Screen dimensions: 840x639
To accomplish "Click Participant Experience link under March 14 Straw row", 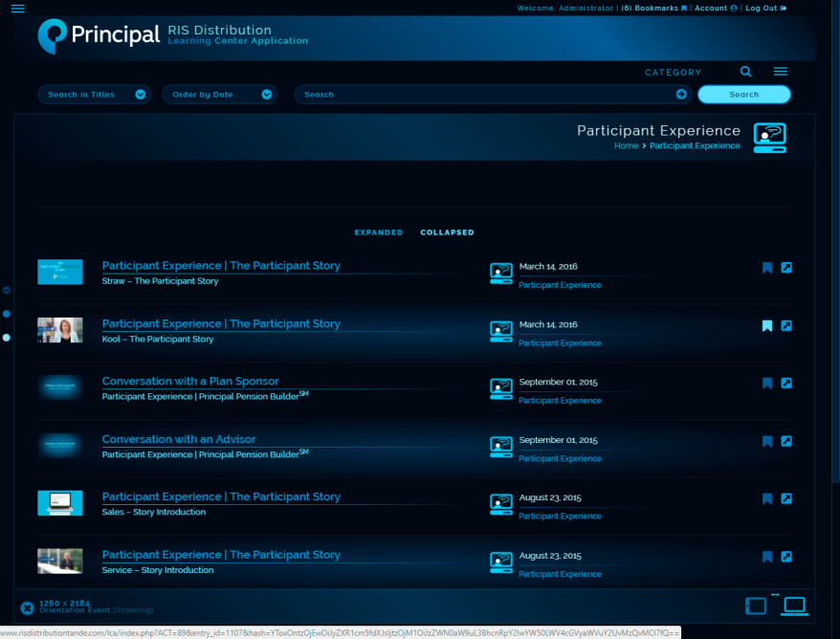I will point(560,285).
